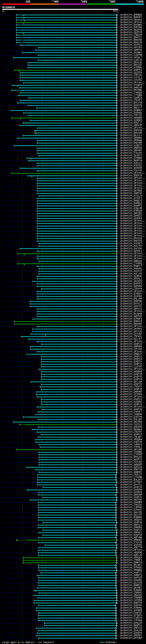The height and width of the screenshot is (644, 146).
Task: Open hit UniRef100_Q8IJ66
Action: [x=131, y=382]
